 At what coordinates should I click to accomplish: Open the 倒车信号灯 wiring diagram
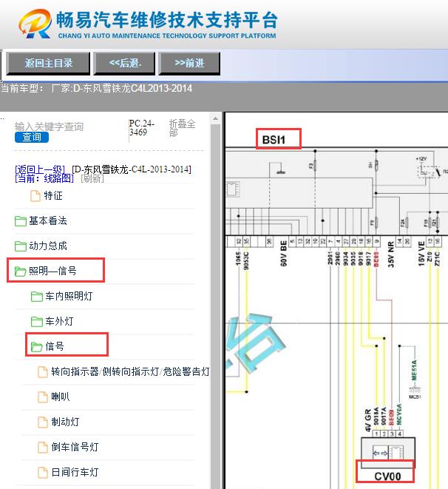(x=75, y=447)
